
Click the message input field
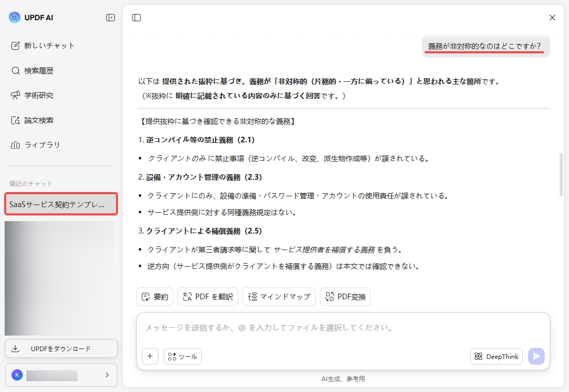342,328
